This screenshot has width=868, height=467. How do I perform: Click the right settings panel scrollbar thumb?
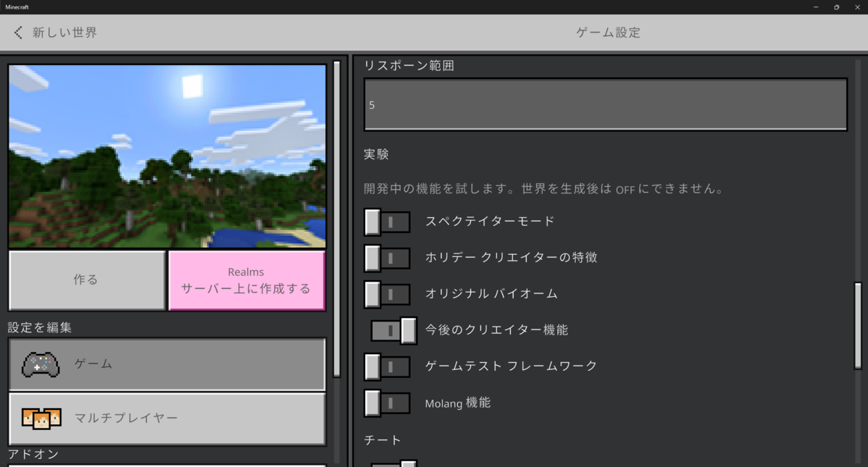point(858,326)
